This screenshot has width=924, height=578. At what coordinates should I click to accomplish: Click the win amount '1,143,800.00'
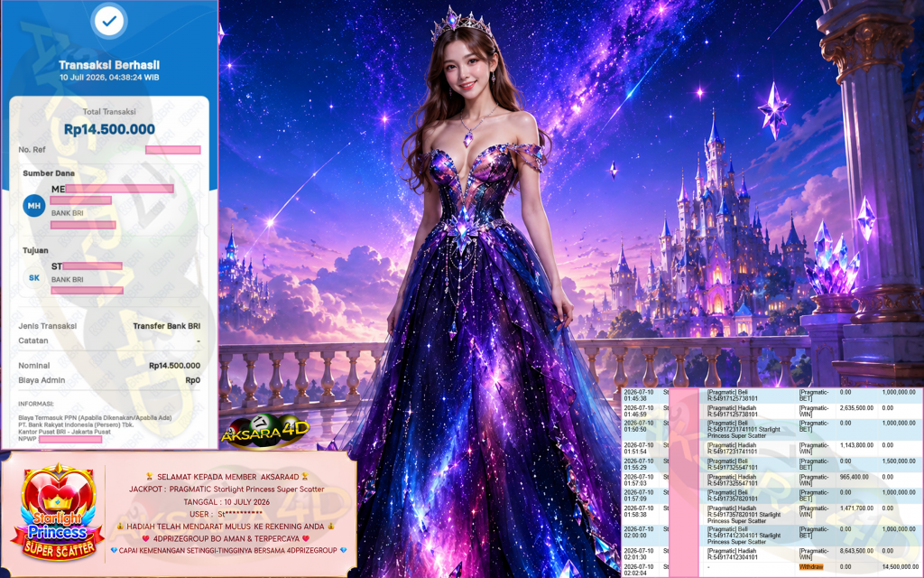[x=856, y=445]
